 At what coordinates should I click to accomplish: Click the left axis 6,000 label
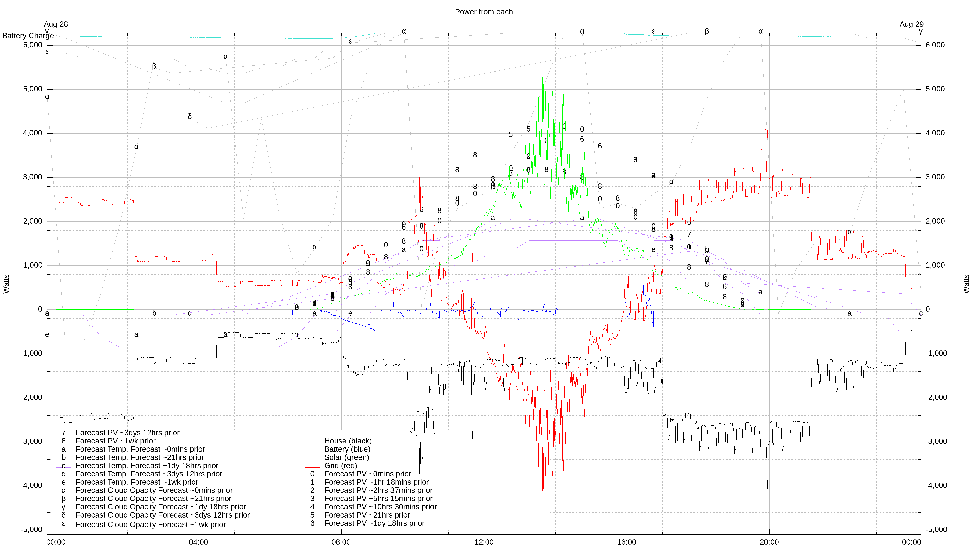33,45
